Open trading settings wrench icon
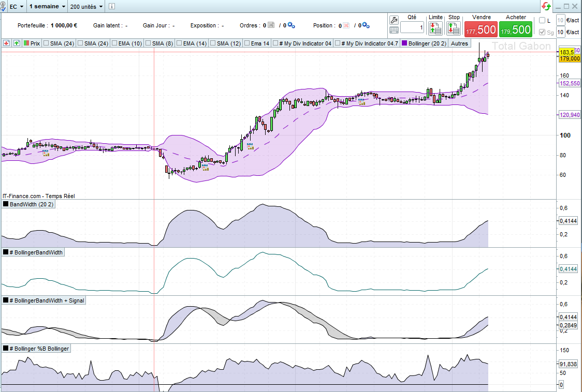Image resolution: width=582 pixels, height=392 pixels. tap(394, 20)
